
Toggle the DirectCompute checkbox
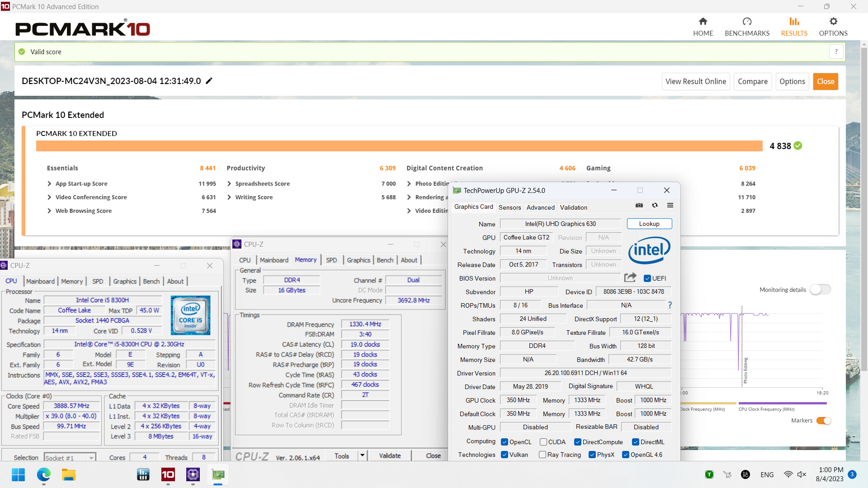click(578, 442)
